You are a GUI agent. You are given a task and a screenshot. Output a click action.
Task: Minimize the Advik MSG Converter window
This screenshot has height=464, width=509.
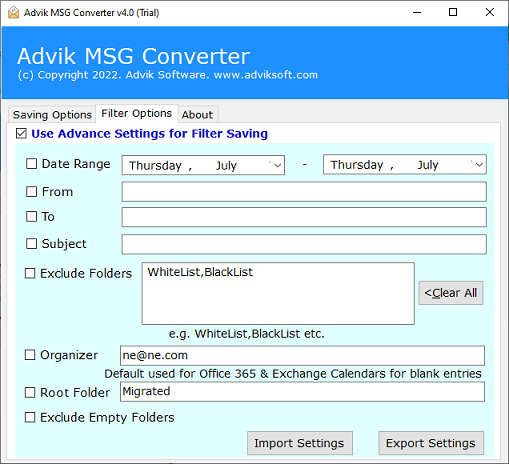pyautogui.click(x=417, y=13)
